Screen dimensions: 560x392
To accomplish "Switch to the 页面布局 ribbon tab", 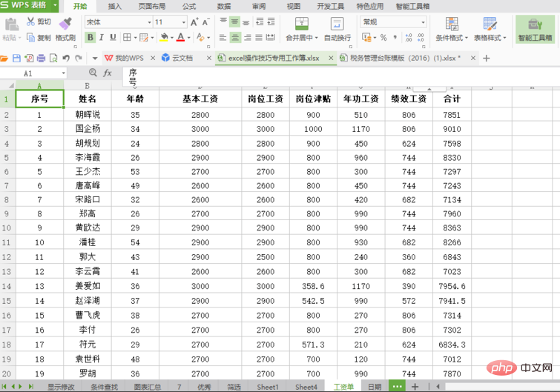I will (x=152, y=6).
